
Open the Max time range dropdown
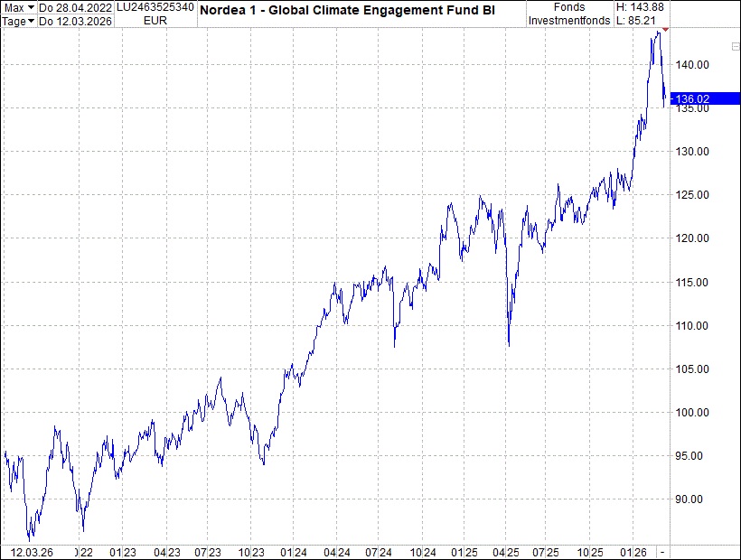point(18,7)
